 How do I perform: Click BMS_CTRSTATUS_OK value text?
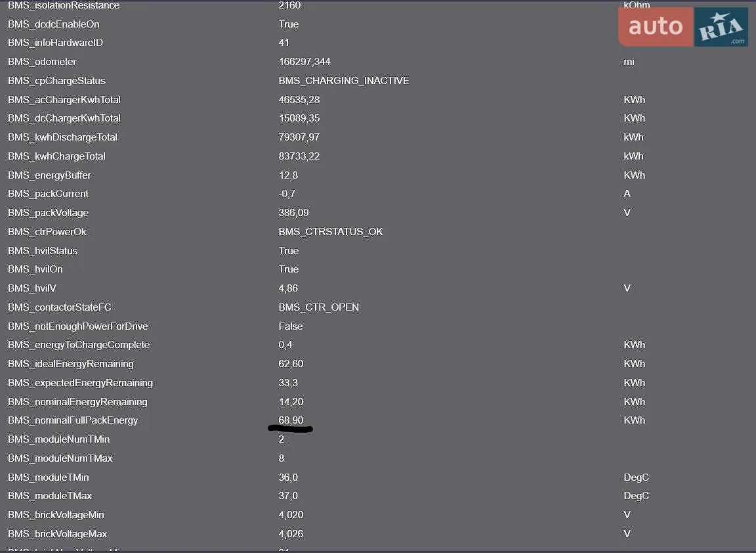[x=331, y=232]
